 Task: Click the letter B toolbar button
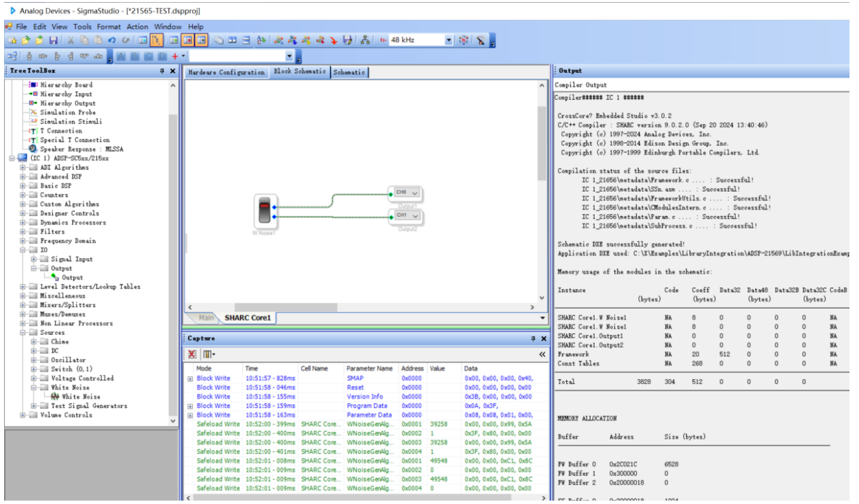coord(135,57)
